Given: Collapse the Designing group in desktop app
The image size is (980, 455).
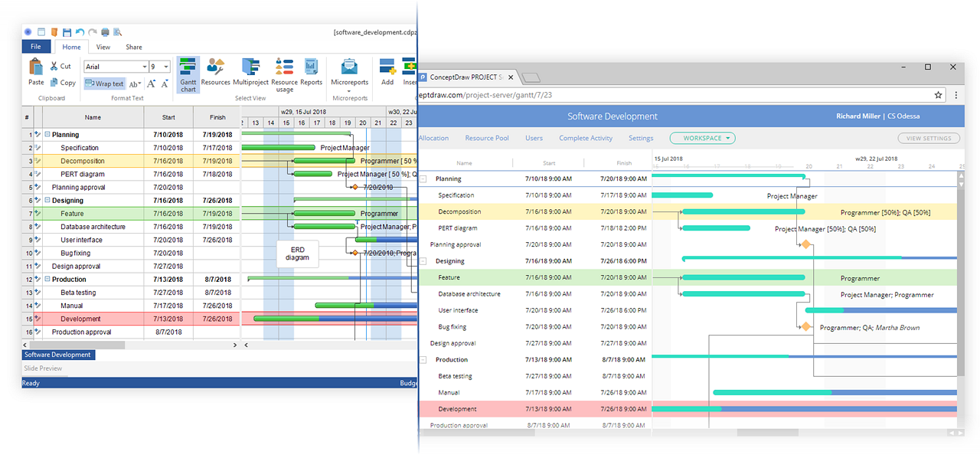Looking at the screenshot, I should [x=47, y=201].
